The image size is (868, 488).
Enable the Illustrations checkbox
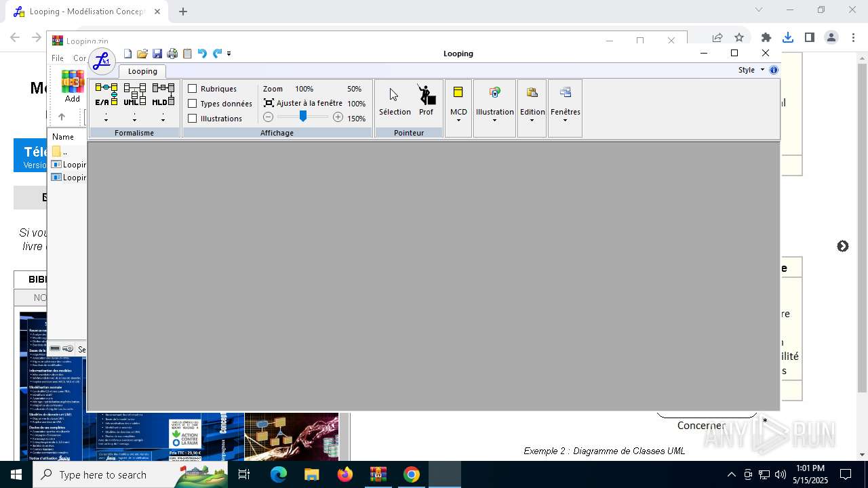[193, 119]
